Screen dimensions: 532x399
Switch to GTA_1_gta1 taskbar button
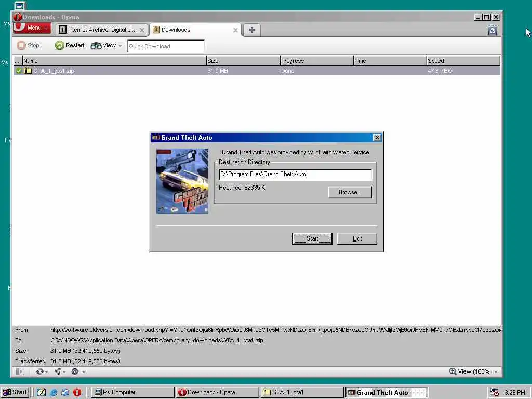click(x=302, y=392)
